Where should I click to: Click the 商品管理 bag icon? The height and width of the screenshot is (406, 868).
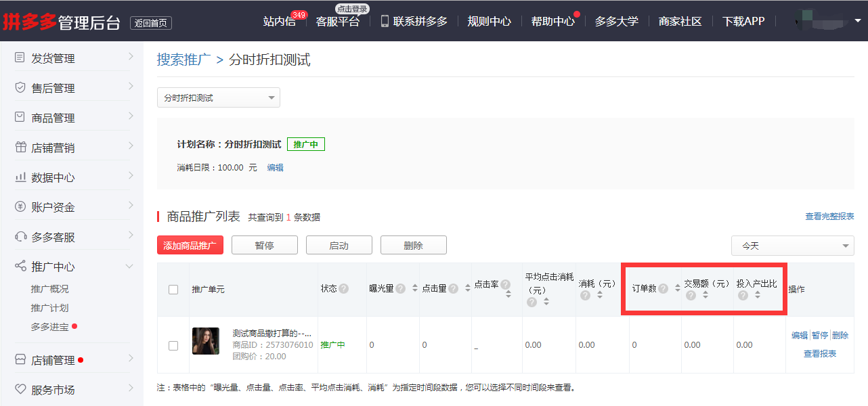coord(20,118)
